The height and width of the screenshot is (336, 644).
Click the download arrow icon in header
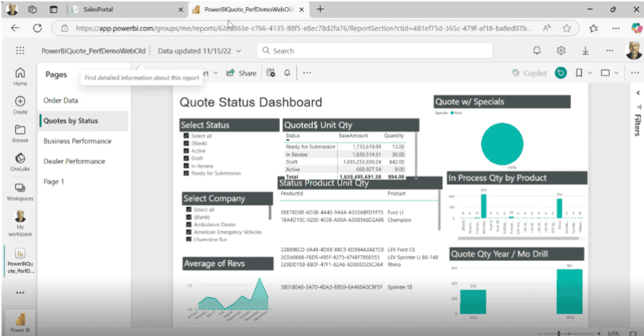click(x=585, y=51)
